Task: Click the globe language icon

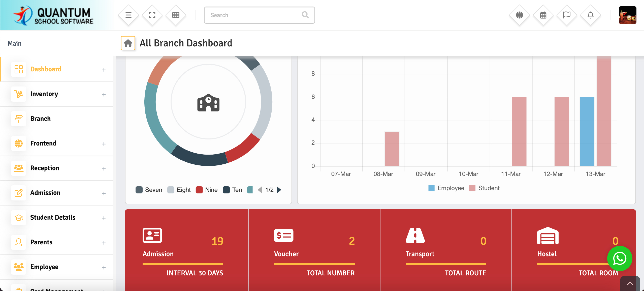Action: [x=519, y=15]
